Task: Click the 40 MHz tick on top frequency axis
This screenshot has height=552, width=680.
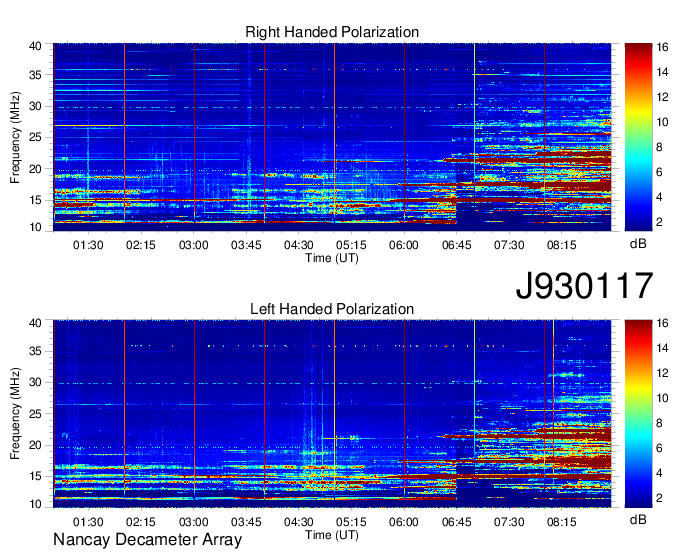Action: pos(35,46)
